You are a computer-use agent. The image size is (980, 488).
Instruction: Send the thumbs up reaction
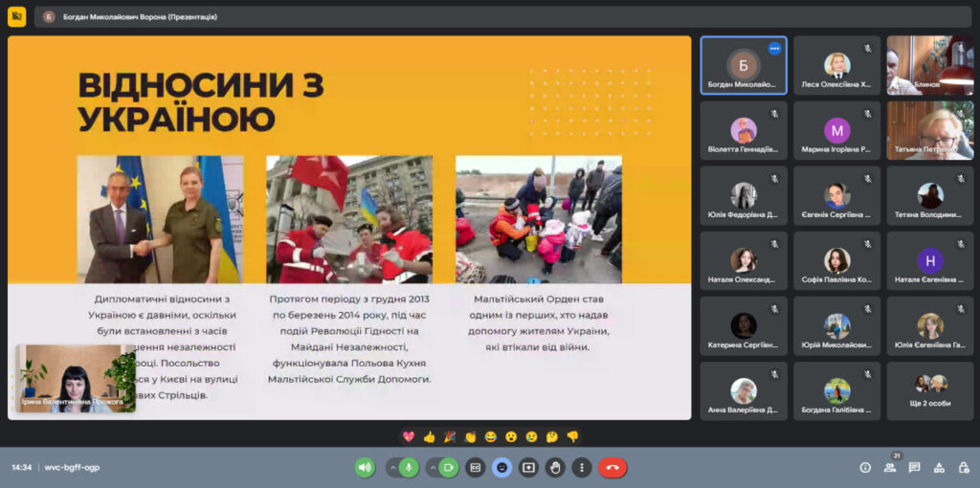[x=429, y=437]
